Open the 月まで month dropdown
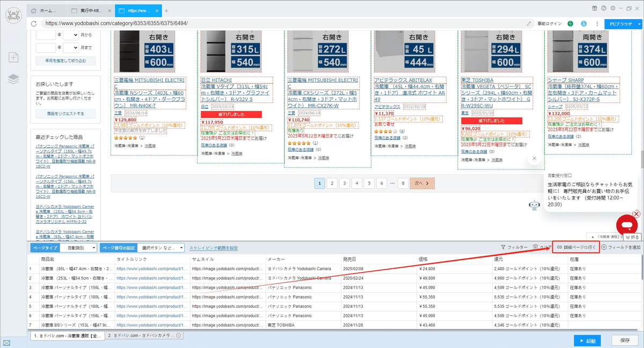 70,48
